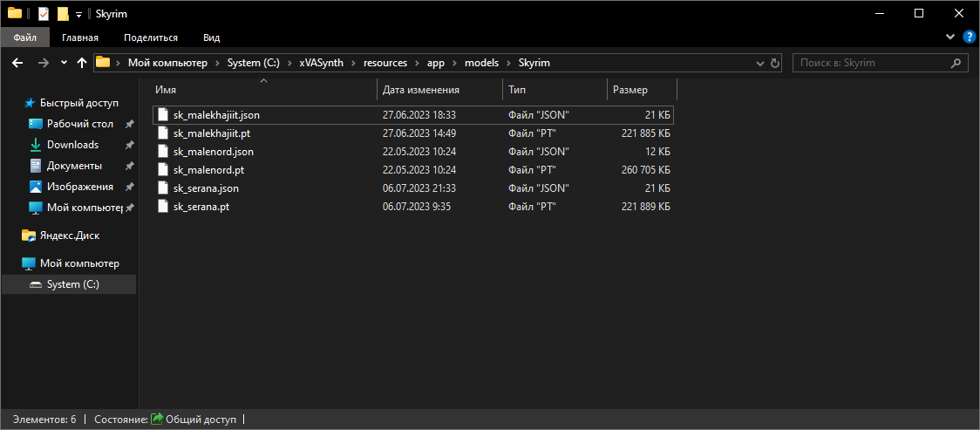
Task: Select the sk_serana.pt file icon
Action: pos(162,207)
